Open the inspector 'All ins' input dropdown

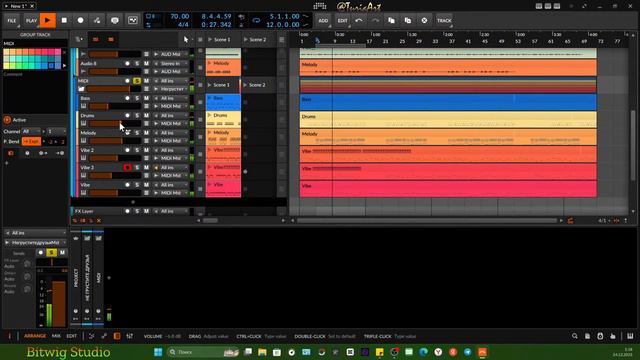click(36, 233)
